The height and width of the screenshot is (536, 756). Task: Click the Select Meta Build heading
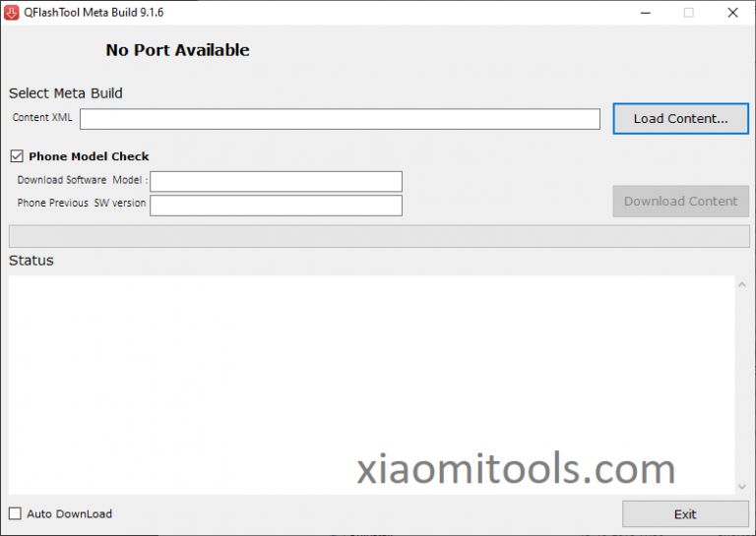(x=66, y=93)
